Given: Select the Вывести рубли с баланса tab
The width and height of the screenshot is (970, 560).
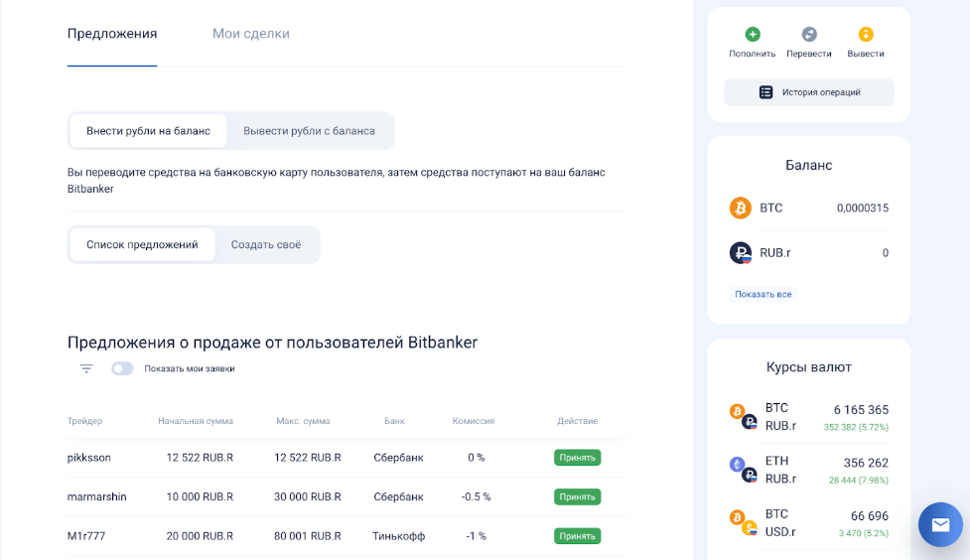Looking at the screenshot, I should coord(309,130).
